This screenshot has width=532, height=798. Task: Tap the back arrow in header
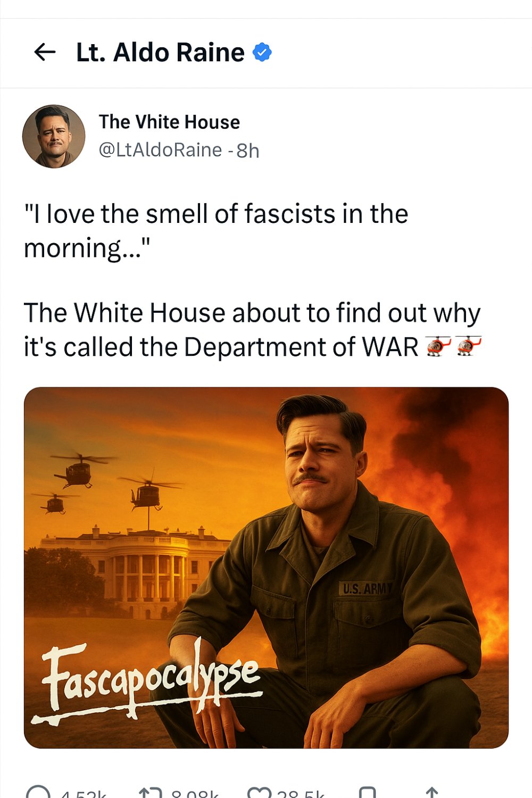(x=45, y=52)
